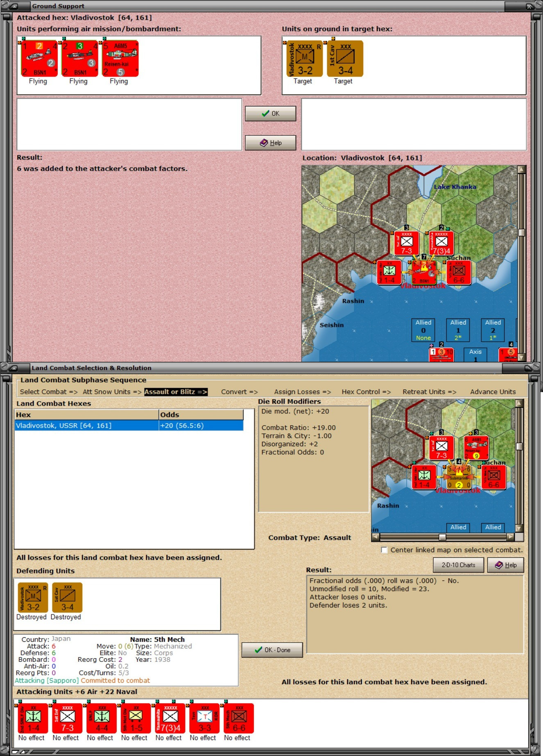Viewport: 543px width, 756px height.
Task: Click the up arrow of Land Combat map scrollbar
Action: (519, 403)
